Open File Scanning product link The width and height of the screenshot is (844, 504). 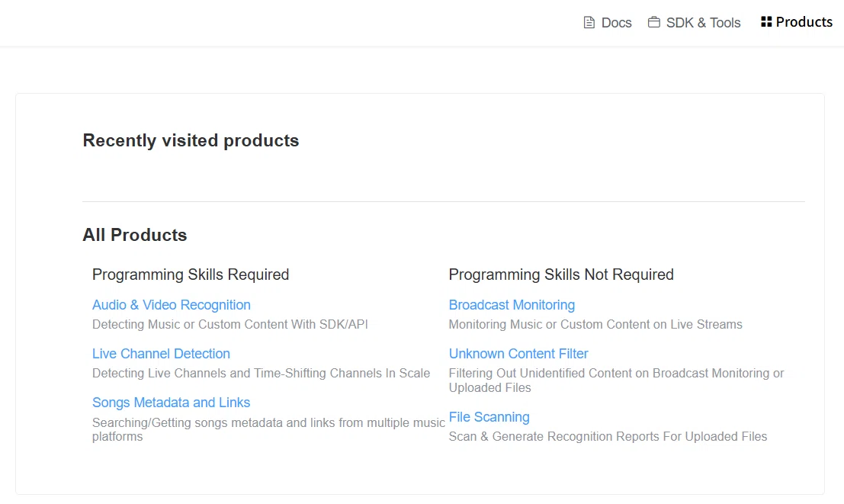point(489,417)
